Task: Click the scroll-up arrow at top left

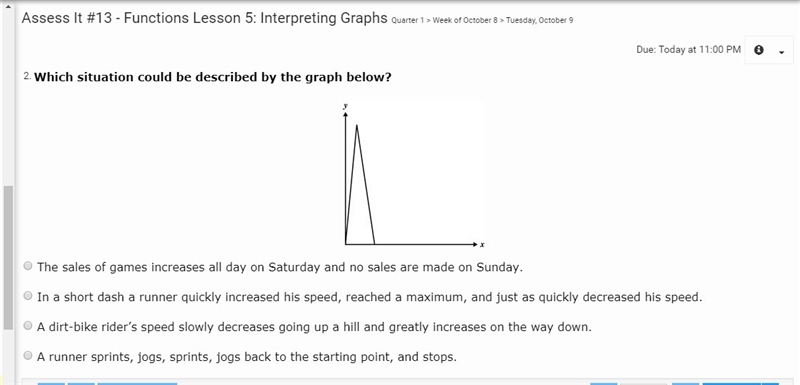Action: tap(8, 6)
